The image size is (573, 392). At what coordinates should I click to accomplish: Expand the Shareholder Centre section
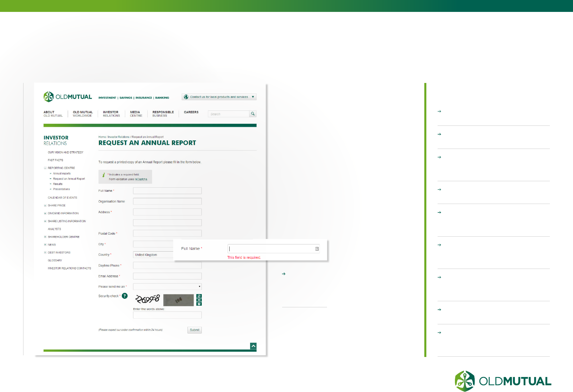click(x=45, y=237)
